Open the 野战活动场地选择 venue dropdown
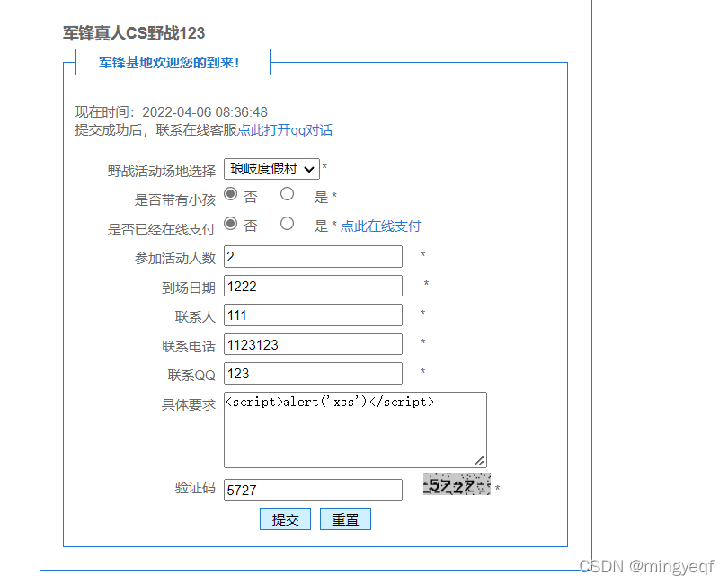728x584 pixels. pyautogui.click(x=271, y=169)
